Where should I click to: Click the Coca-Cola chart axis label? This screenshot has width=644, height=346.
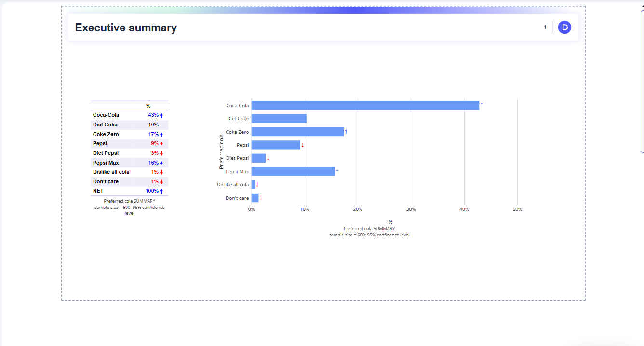[x=238, y=106]
